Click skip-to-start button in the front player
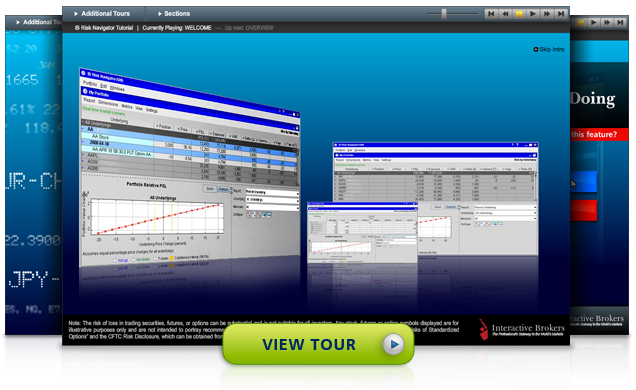 pos(491,14)
